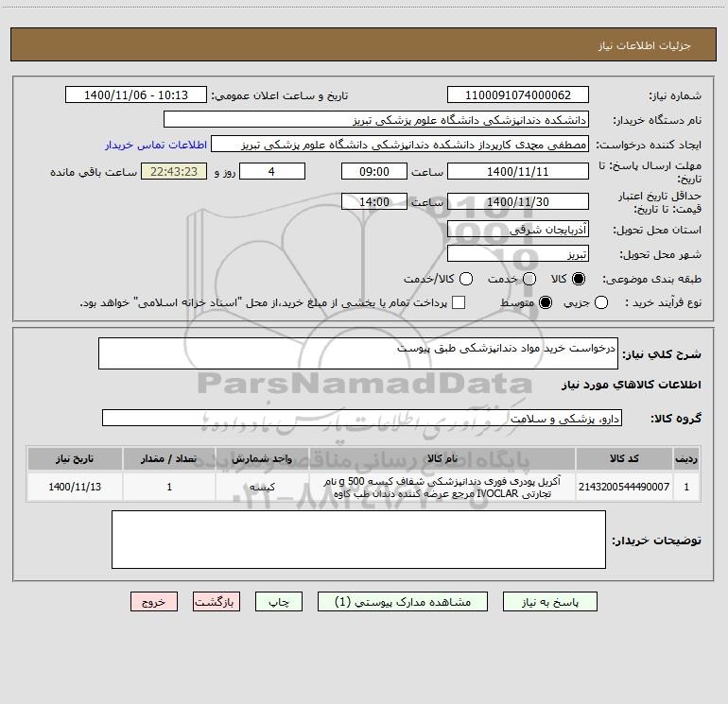Click the پاسخ به نیاز button
728x704 pixels.
(x=550, y=601)
